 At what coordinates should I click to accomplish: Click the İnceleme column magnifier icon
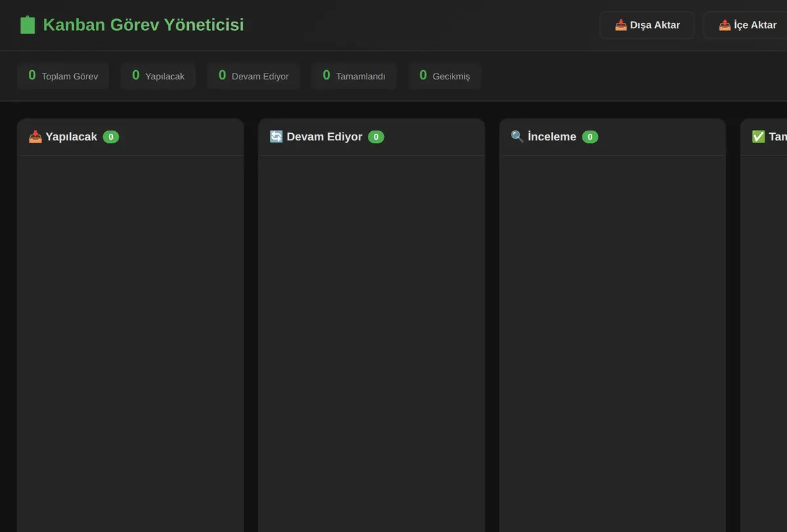(517, 136)
